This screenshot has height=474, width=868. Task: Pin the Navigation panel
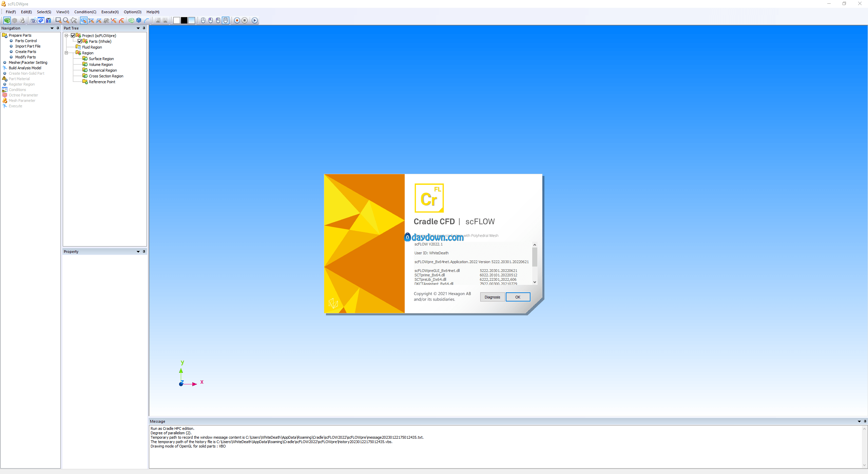click(x=58, y=28)
